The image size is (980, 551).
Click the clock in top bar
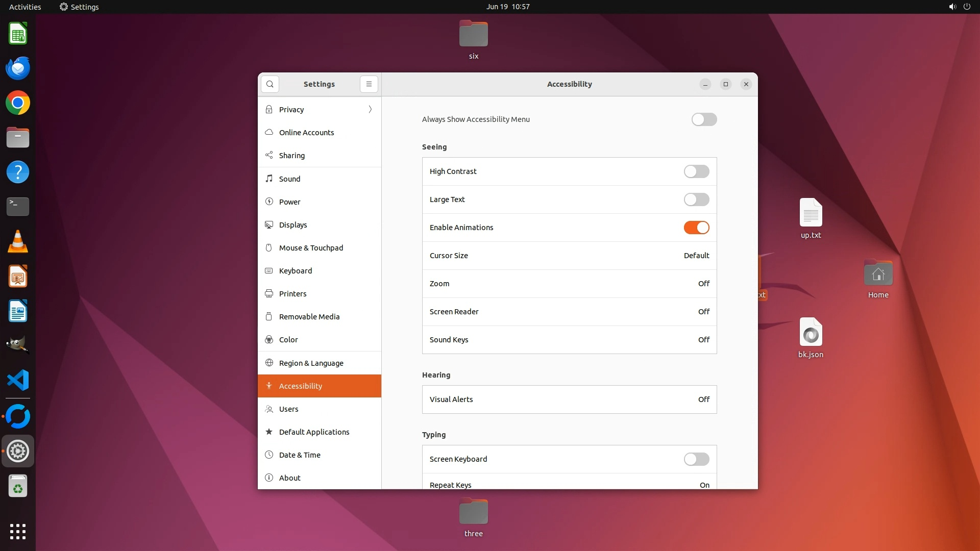(x=507, y=7)
